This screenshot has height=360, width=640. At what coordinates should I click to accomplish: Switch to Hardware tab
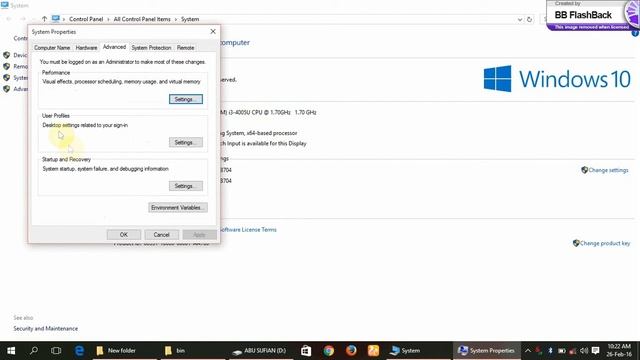[x=86, y=48]
